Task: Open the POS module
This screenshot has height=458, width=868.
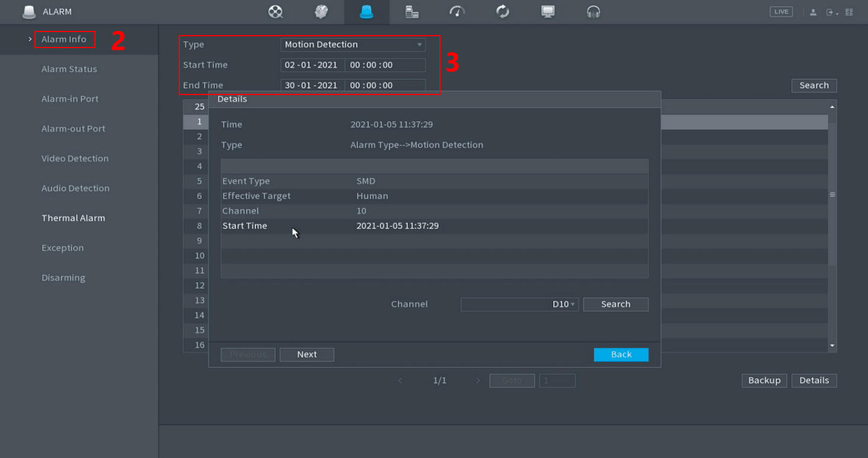Action: (x=412, y=11)
